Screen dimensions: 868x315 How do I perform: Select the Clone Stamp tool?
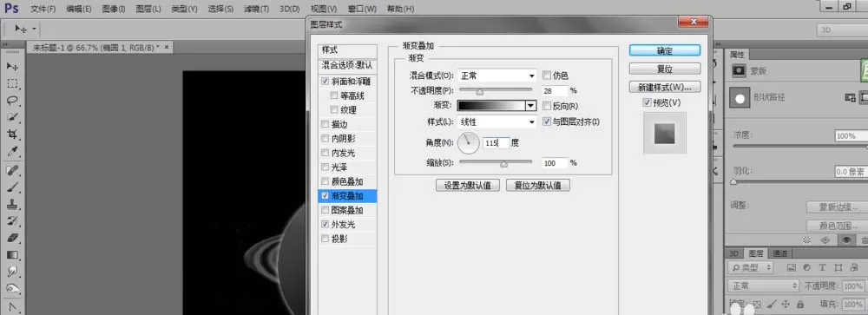pyautogui.click(x=12, y=204)
